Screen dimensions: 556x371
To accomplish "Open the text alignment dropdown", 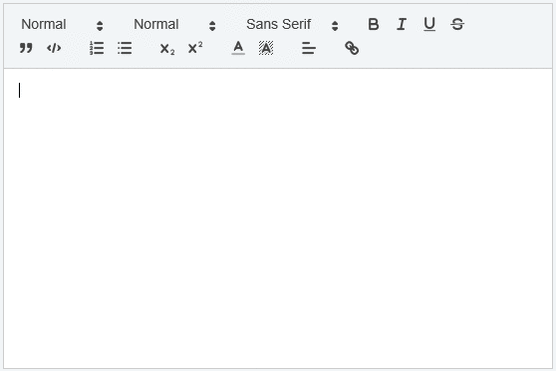I will (309, 48).
